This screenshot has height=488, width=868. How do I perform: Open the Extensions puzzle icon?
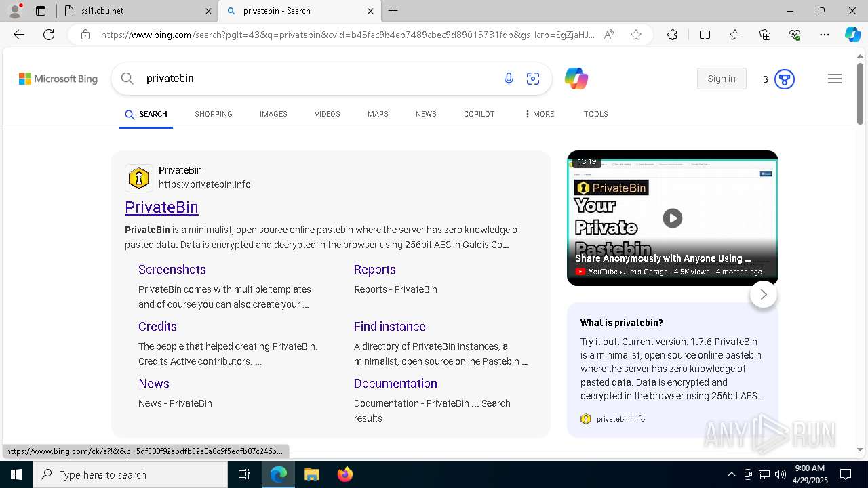[672, 35]
